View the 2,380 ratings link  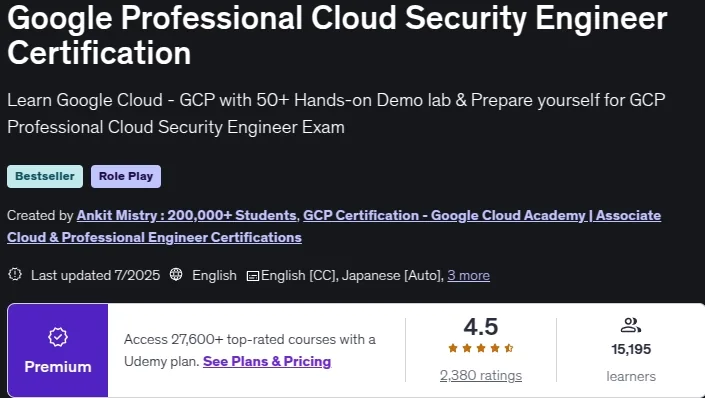pos(481,375)
